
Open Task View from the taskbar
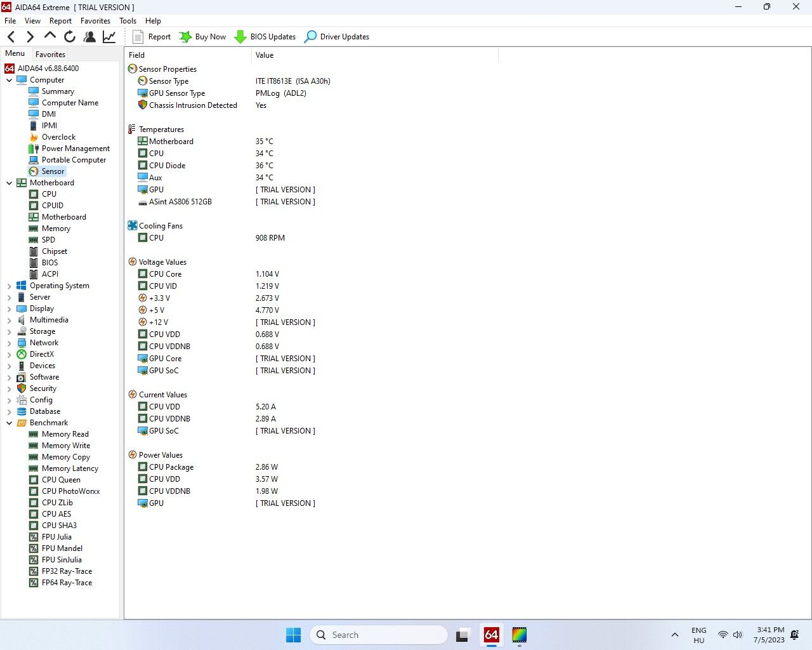click(463, 635)
